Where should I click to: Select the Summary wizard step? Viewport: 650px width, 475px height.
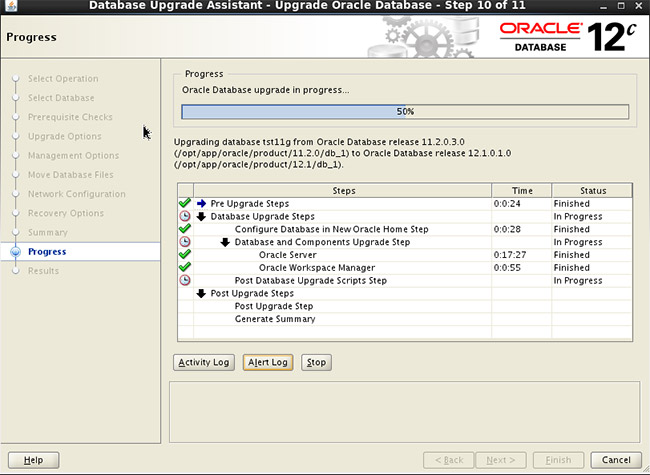pyautogui.click(x=48, y=233)
